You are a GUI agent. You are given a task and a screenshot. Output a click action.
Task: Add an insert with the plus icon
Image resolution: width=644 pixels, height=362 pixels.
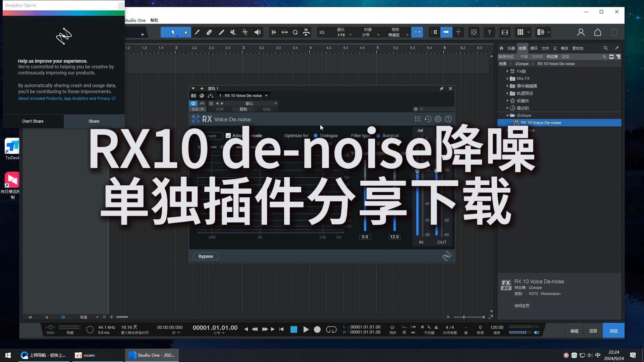click(x=202, y=88)
